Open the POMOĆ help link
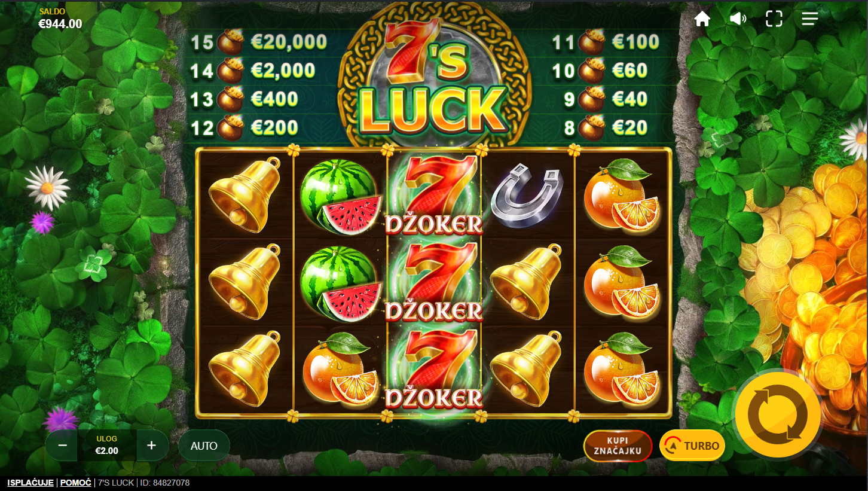868x491 pixels. (x=76, y=483)
